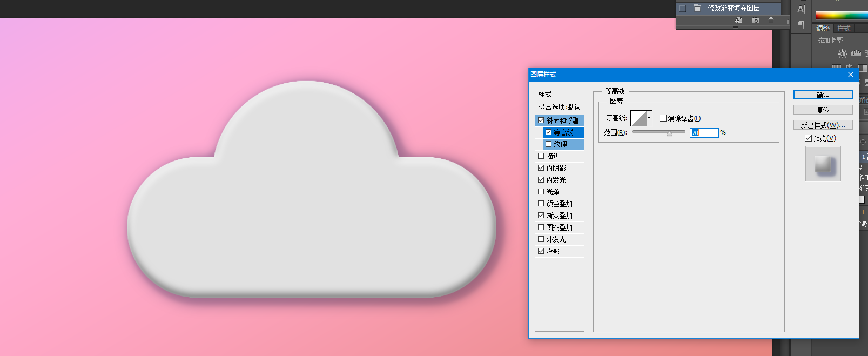Uncheck the 等高线 sub-effect checkbox
Viewport: 868px width, 356px height.
(x=549, y=132)
